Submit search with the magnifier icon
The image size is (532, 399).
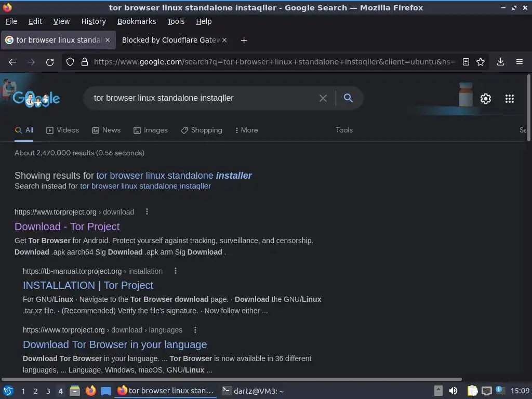(348, 98)
